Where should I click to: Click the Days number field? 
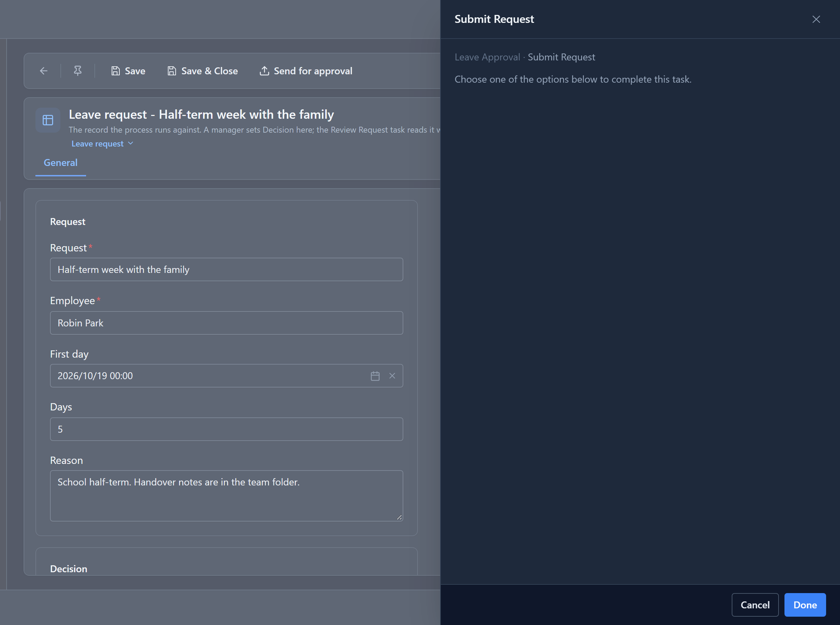click(x=226, y=429)
